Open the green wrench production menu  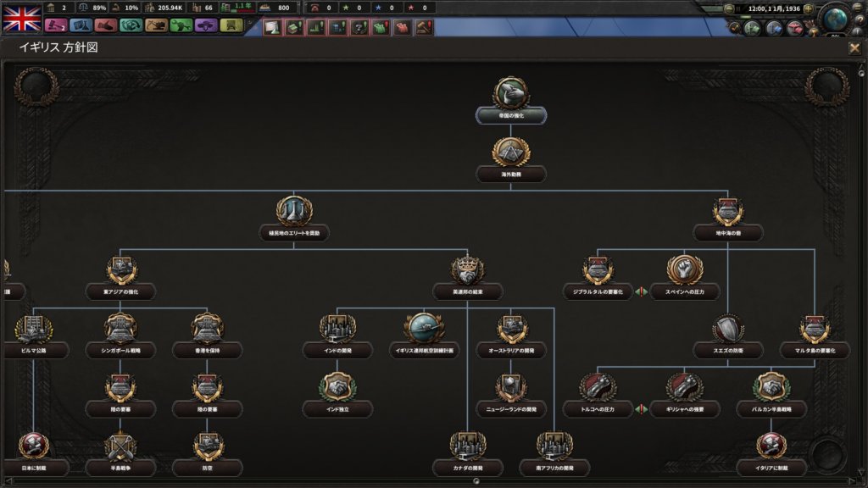(181, 25)
